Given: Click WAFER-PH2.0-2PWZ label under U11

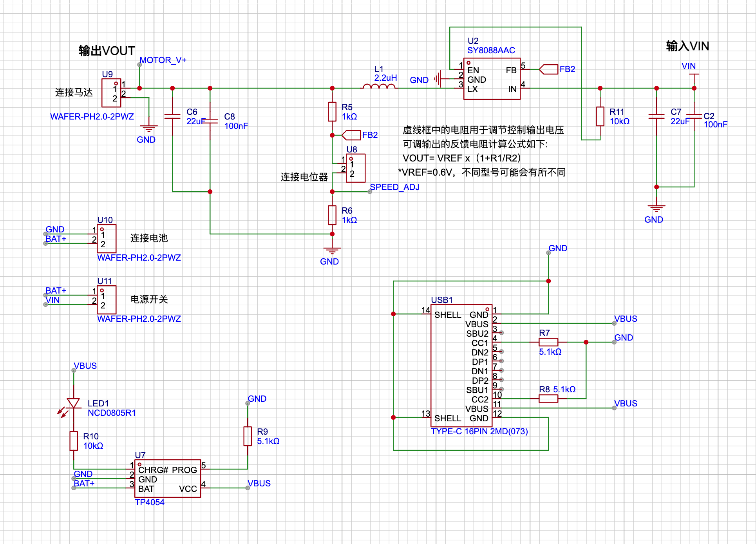Looking at the screenshot, I should 139,319.
